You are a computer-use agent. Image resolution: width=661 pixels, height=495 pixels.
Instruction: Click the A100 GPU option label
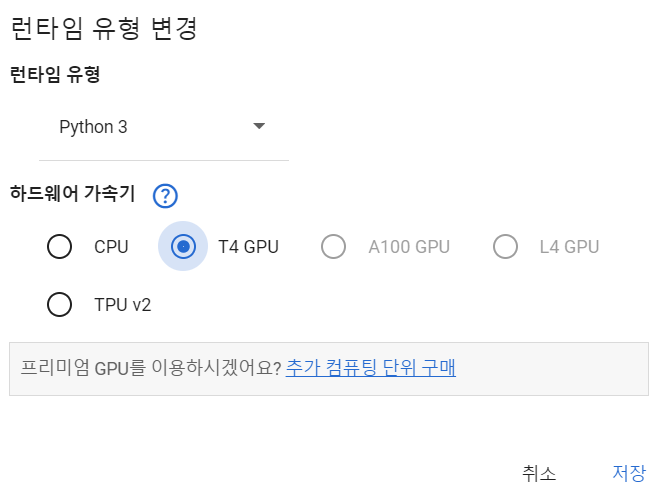tap(409, 247)
